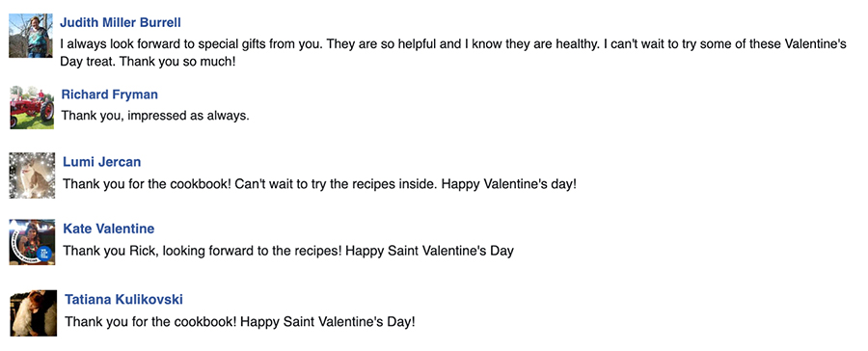
Task: Click Kate Valentine's profile photo
Action: pyautogui.click(x=32, y=242)
